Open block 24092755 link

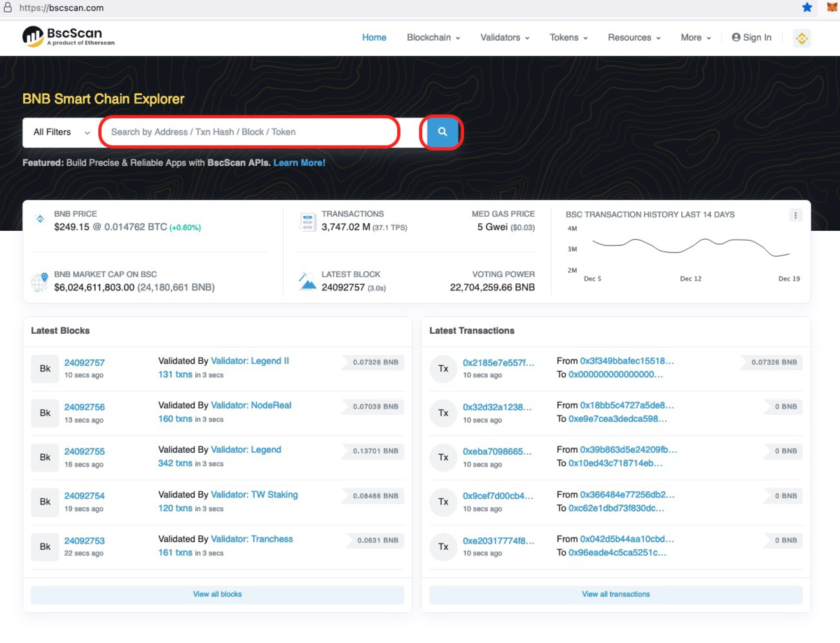point(85,451)
